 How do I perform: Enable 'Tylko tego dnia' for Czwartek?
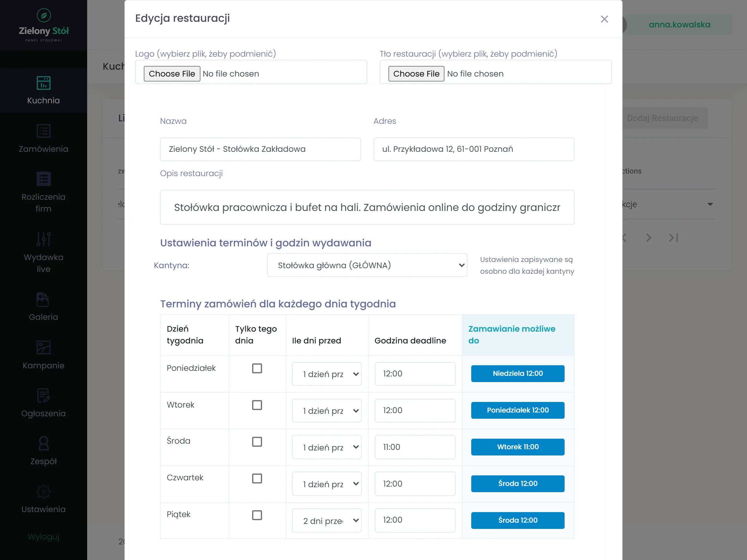(x=257, y=478)
